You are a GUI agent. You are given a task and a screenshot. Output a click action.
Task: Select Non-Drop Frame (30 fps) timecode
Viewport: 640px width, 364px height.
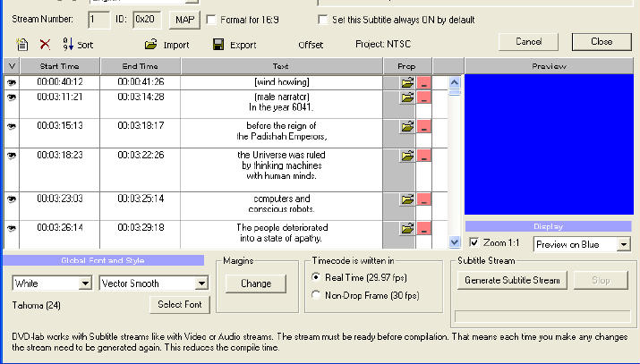coord(315,295)
